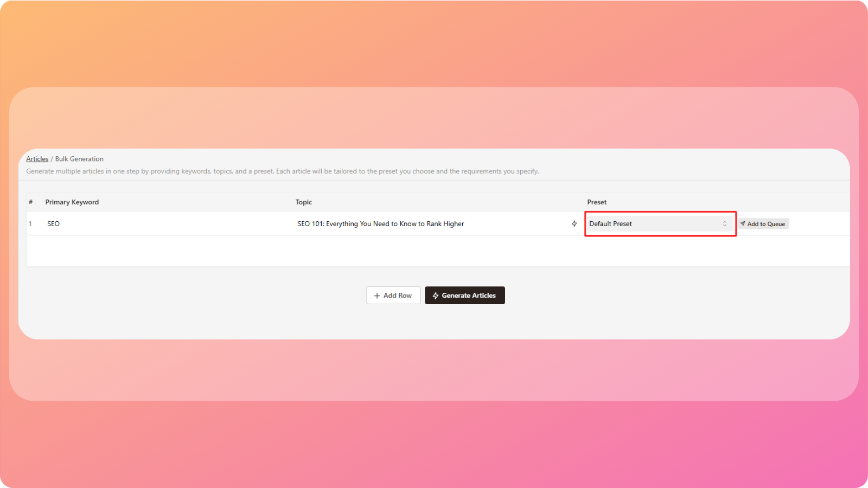Image resolution: width=868 pixels, height=488 pixels.
Task: Click the lightning icon beside the topic
Action: point(574,224)
